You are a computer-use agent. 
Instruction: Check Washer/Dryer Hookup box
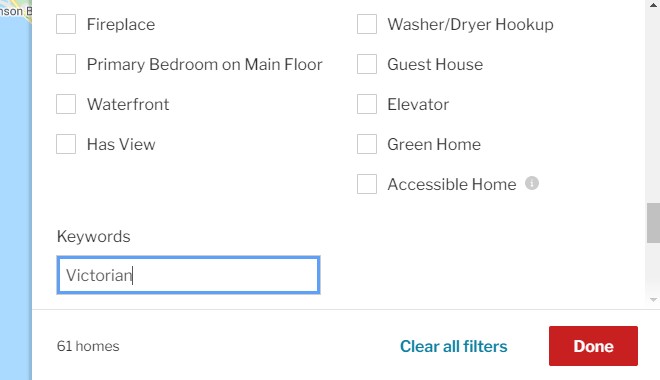pyautogui.click(x=367, y=24)
